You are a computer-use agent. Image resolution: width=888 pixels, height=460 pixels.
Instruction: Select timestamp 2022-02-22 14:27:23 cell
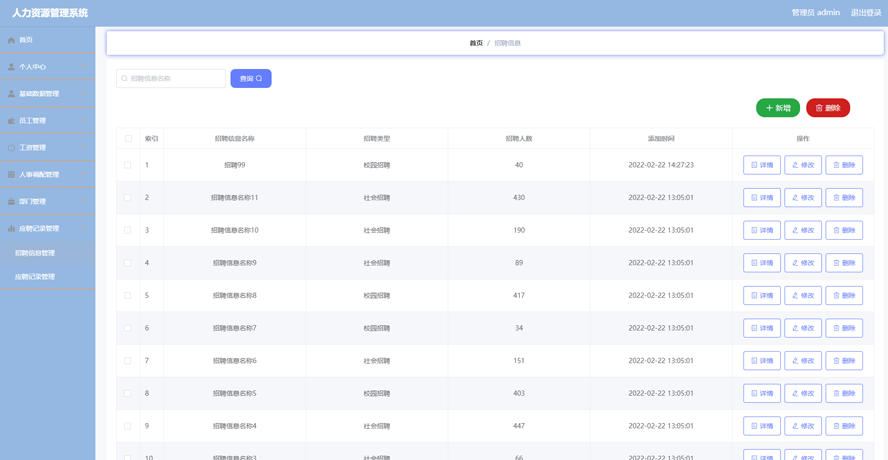coord(661,165)
